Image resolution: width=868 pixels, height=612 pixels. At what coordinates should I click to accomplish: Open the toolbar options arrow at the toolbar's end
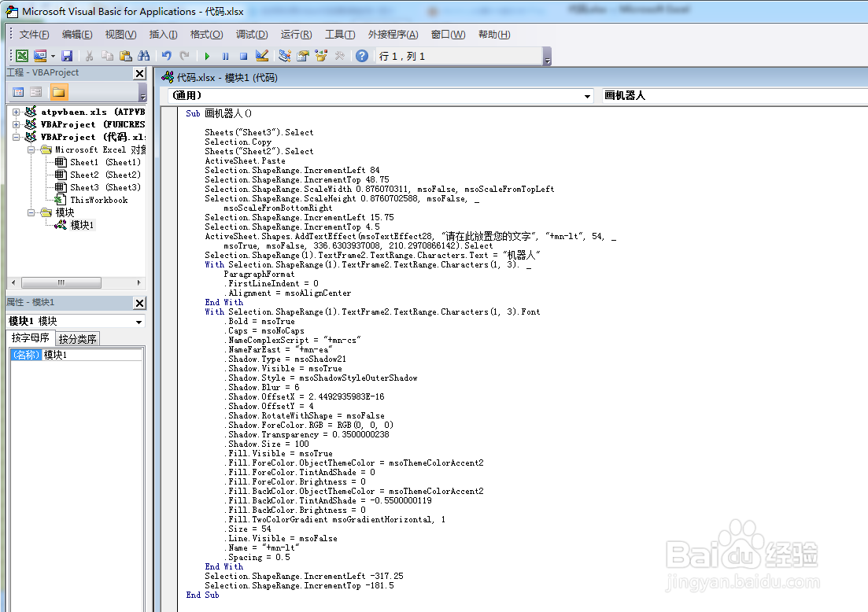(x=547, y=57)
